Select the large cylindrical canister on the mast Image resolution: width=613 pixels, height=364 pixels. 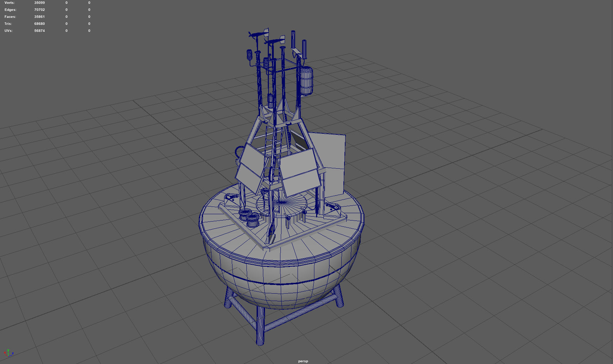coord(306,81)
